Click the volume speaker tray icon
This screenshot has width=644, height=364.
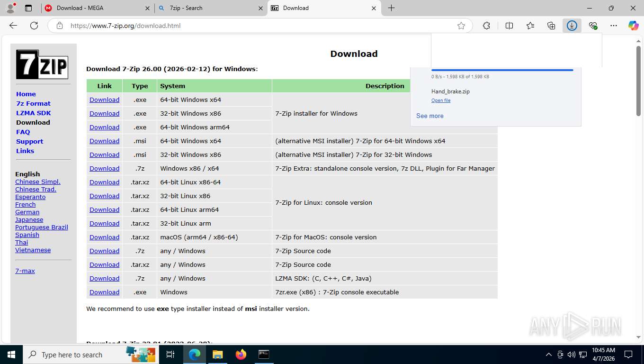[572, 355]
